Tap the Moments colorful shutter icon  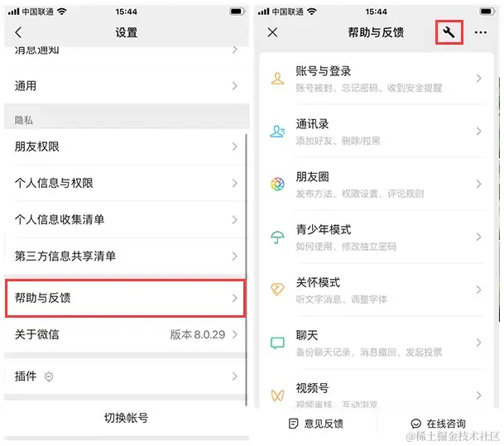(277, 185)
